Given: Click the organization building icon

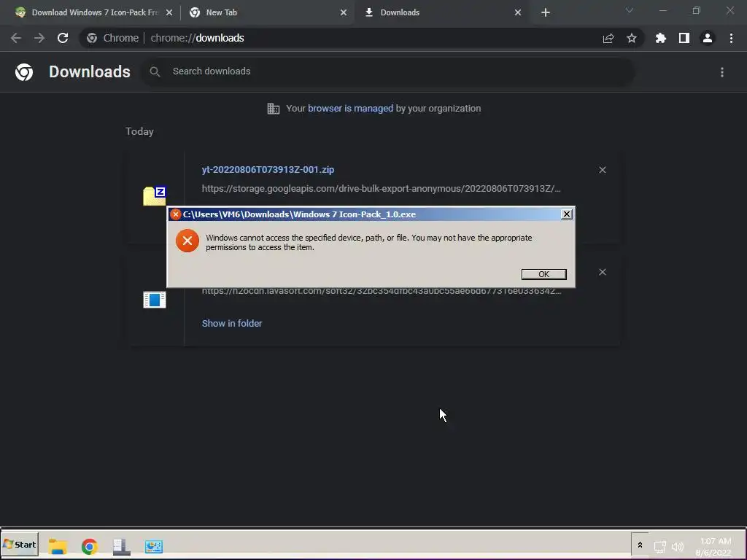Looking at the screenshot, I should [274, 109].
